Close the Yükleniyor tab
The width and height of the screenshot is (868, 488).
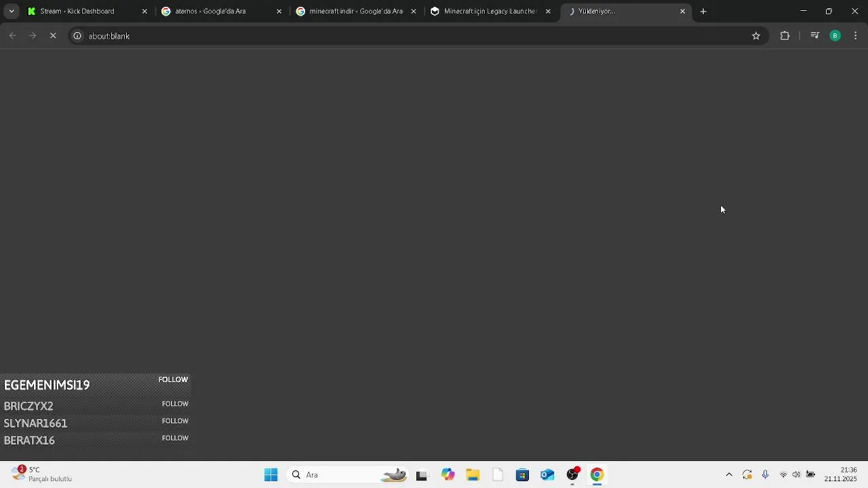pos(682,12)
